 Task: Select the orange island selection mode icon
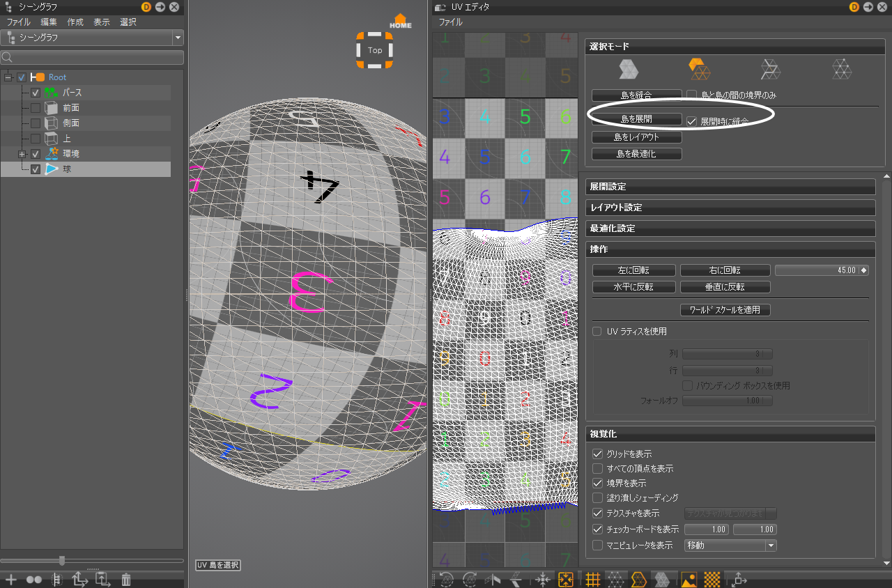click(699, 69)
